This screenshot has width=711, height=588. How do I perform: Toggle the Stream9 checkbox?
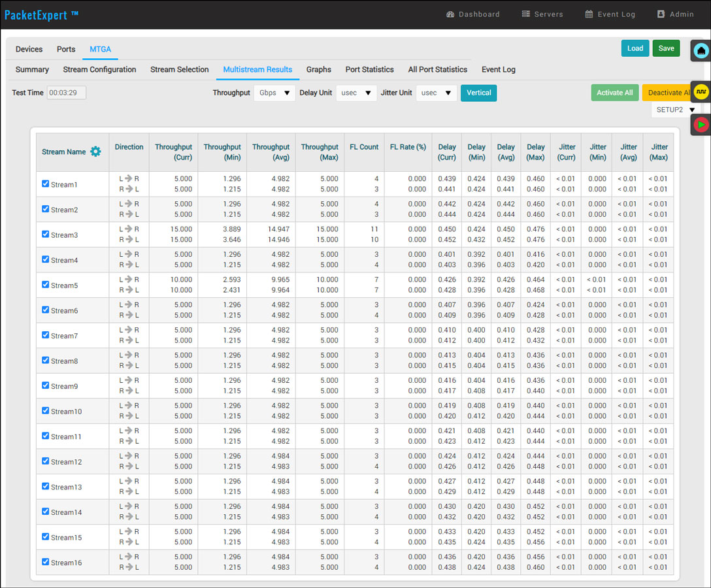(45, 385)
